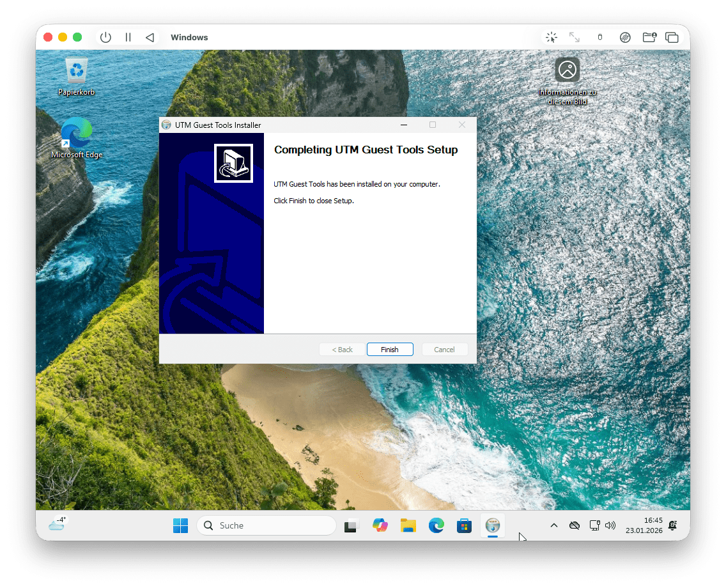Click the restart (left triangle) VM icon
The image size is (726, 588).
[x=150, y=37]
